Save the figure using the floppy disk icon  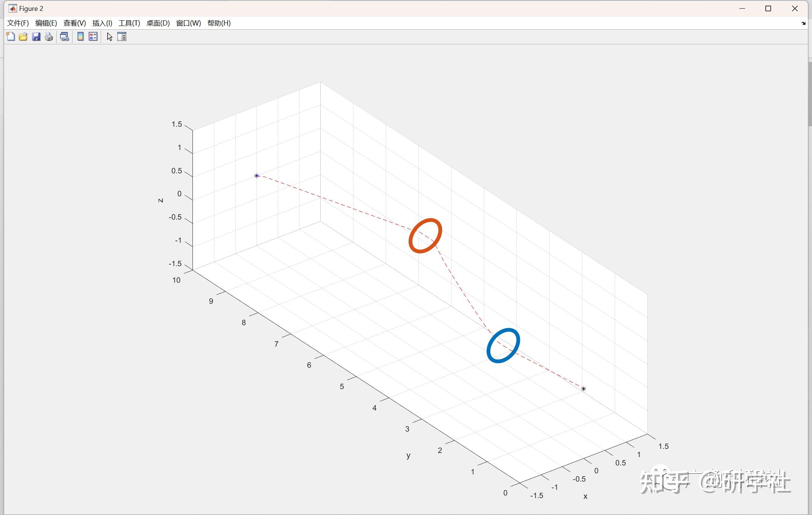36,36
